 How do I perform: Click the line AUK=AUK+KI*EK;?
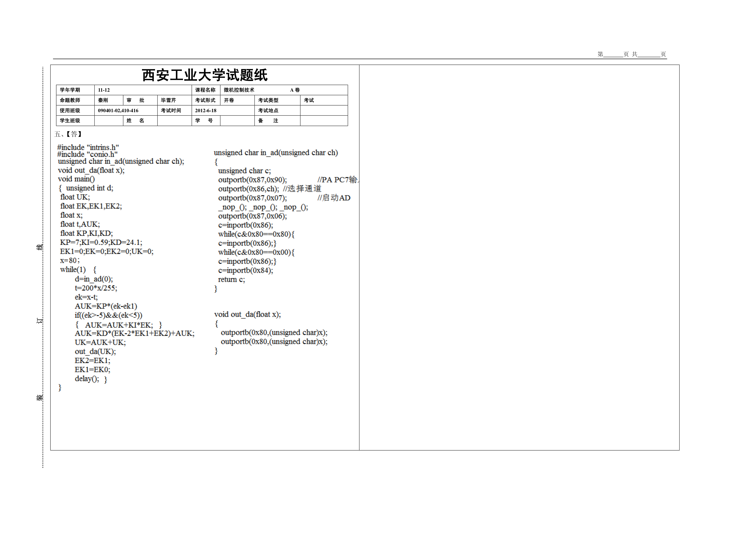point(119,325)
